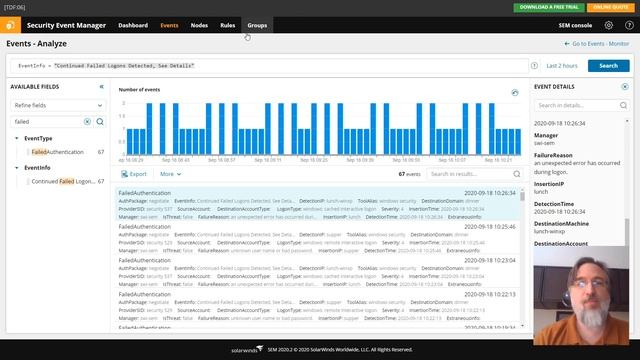Select the event at 2020-09-18 10:23:04
640x360 pixels.
(x=317, y=272)
